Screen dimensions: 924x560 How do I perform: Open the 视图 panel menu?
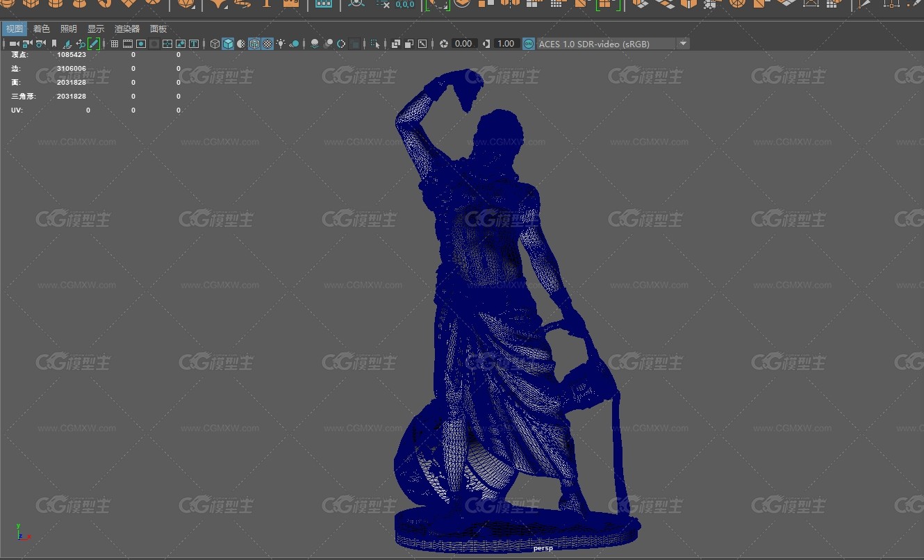[x=15, y=28]
